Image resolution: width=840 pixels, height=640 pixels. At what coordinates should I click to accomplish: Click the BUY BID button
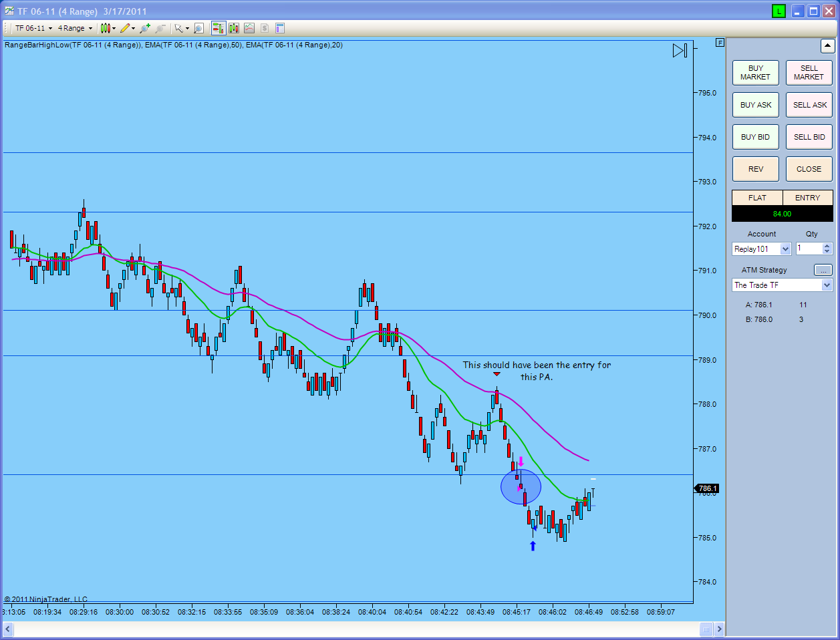tap(756, 137)
